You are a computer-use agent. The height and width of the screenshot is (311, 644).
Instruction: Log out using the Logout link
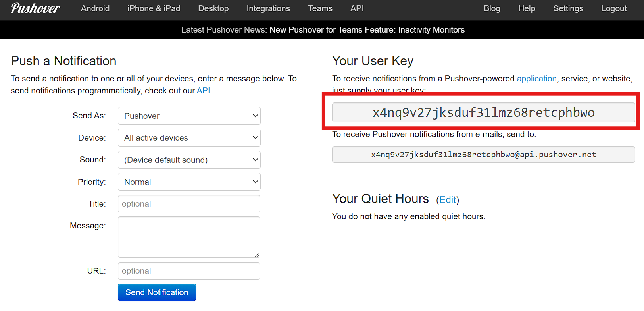click(613, 8)
